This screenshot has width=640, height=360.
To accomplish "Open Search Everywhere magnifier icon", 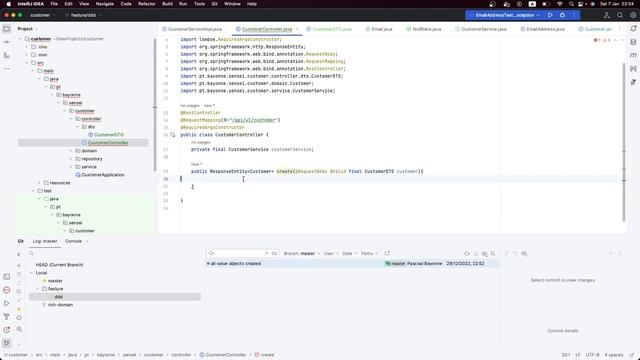I will 620,15.
